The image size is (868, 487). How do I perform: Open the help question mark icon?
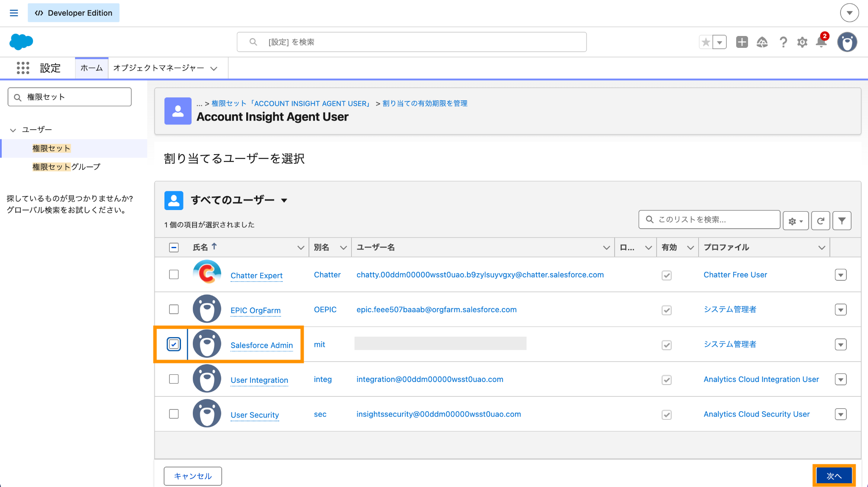(783, 42)
